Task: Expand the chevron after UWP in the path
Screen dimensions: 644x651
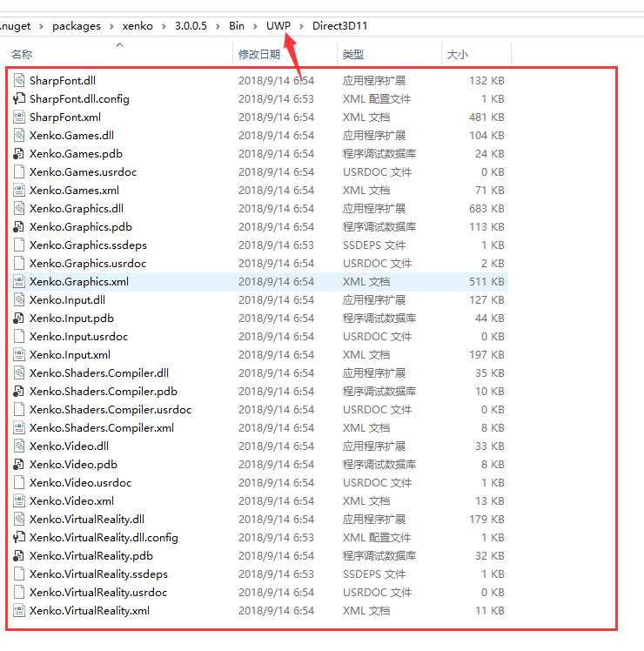Action: pos(301,26)
